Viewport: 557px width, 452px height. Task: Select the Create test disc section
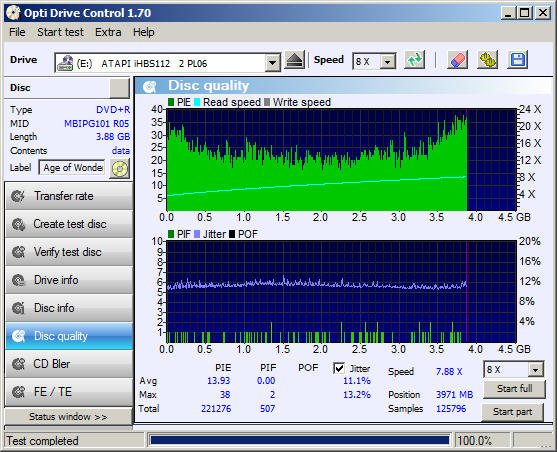tap(69, 224)
